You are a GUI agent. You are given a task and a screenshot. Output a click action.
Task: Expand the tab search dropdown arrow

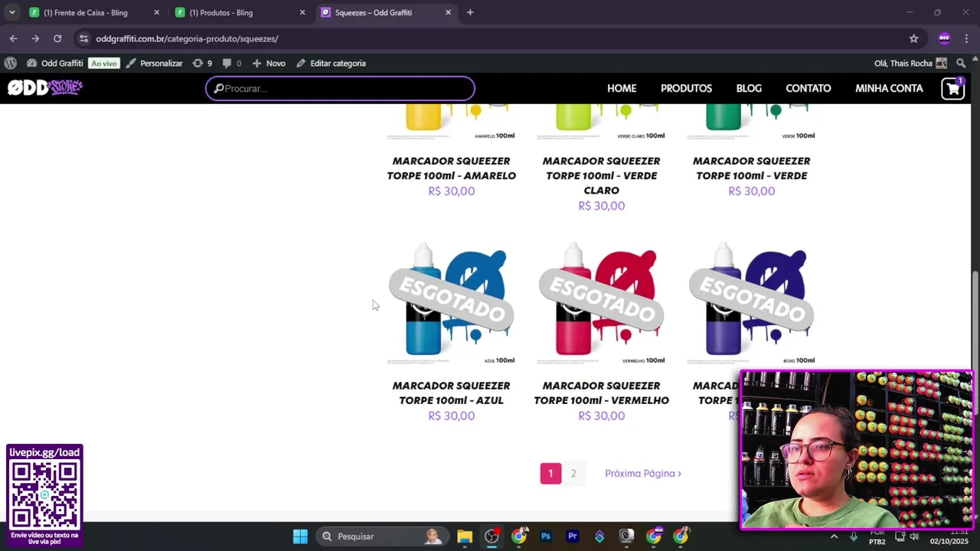[x=11, y=12]
